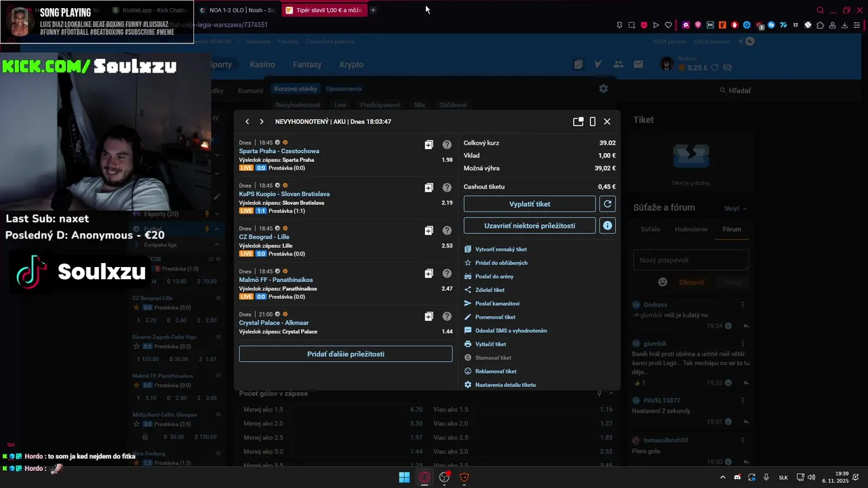Select Poslať kamarátovi option
This screenshot has height=488, width=868.
[x=492, y=304]
